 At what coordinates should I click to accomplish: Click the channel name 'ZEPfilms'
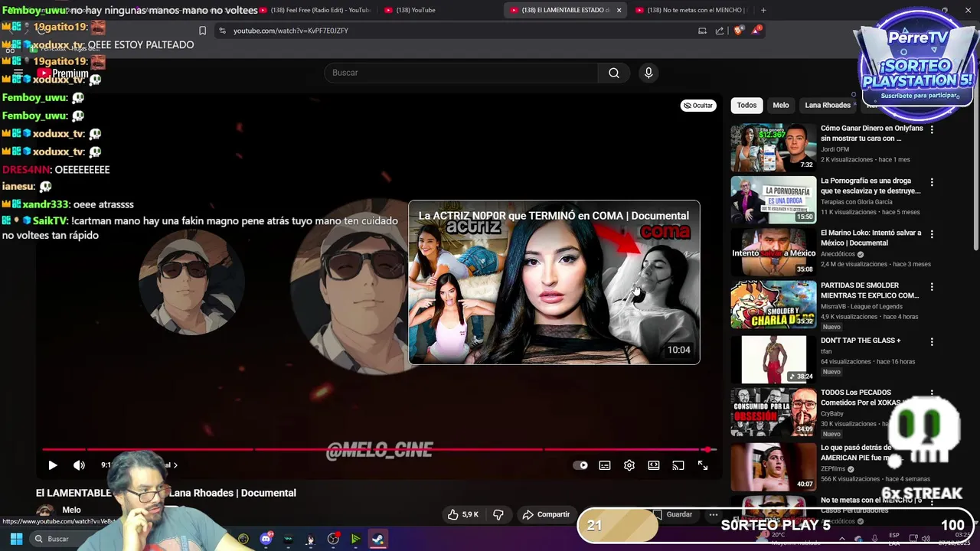click(x=833, y=469)
